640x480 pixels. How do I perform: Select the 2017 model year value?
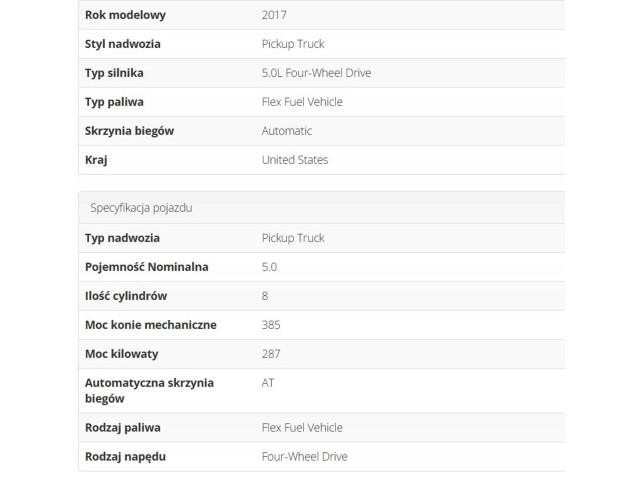pyautogui.click(x=272, y=15)
